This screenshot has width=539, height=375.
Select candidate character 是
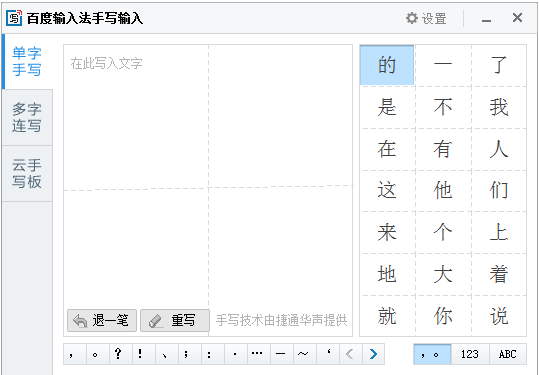(387, 107)
